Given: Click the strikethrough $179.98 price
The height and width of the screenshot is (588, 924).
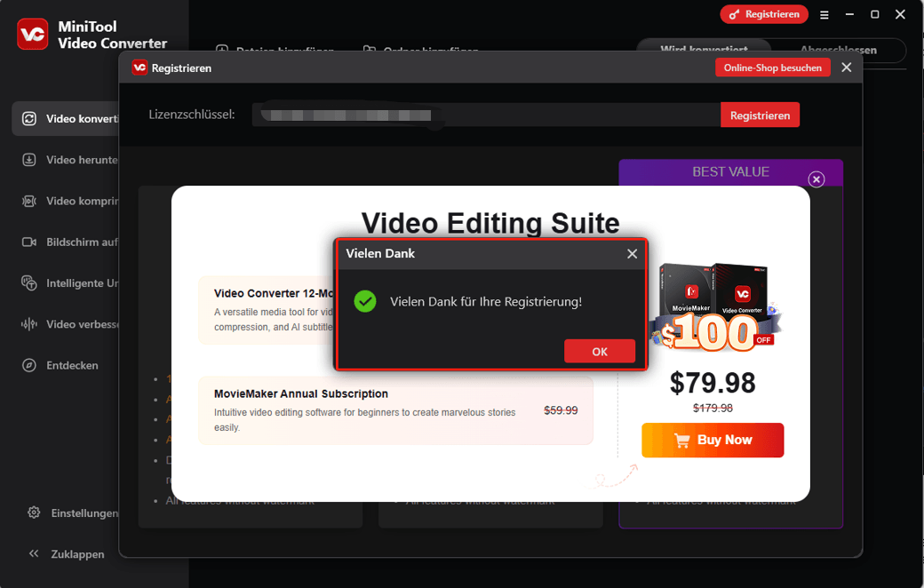Looking at the screenshot, I should coord(713,409).
